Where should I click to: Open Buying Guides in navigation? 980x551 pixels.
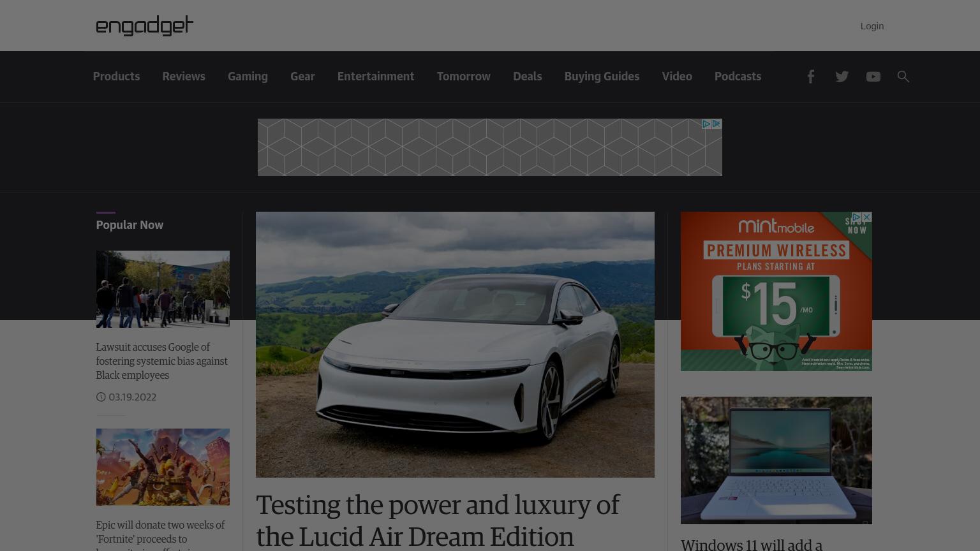pyautogui.click(x=602, y=77)
